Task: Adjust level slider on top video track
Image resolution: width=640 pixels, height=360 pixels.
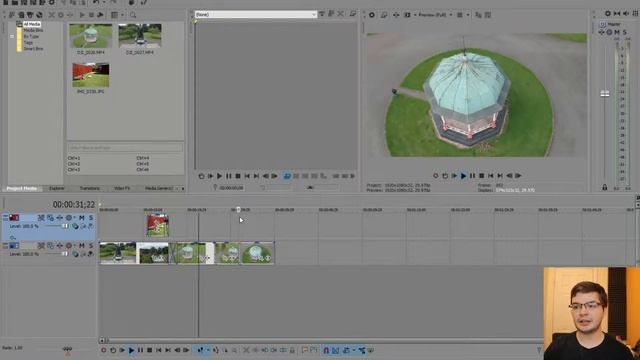Action: pyautogui.click(x=64, y=226)
